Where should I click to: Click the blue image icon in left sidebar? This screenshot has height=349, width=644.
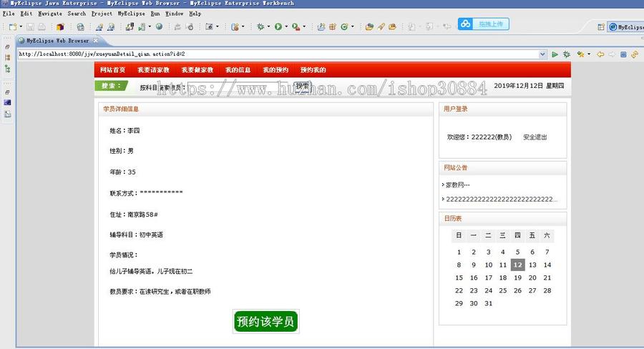pyautogui.click(x=7, y=103)
